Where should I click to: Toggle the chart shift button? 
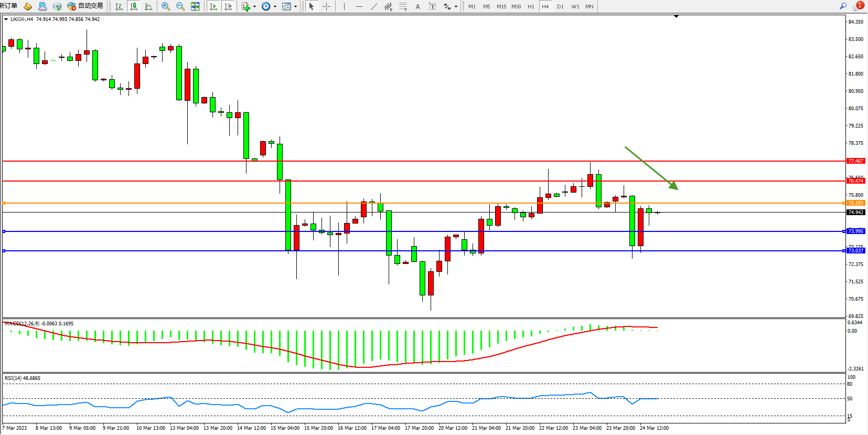(228, 6)
